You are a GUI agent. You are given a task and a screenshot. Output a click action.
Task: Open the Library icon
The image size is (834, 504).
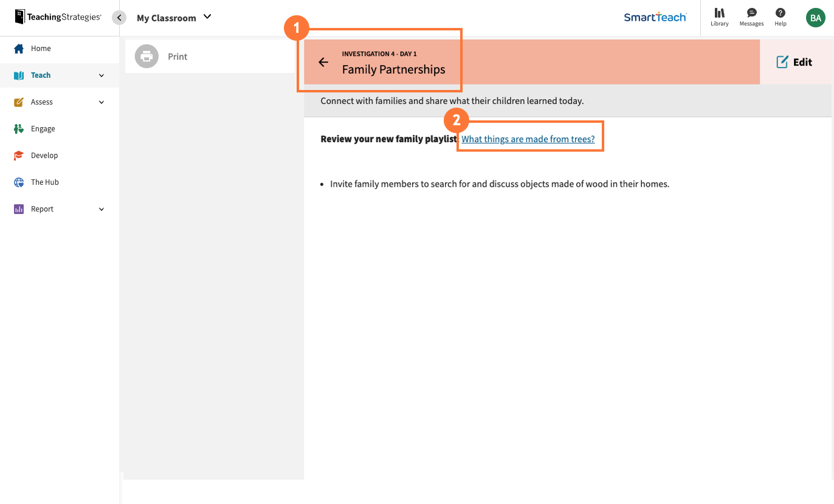719,17
